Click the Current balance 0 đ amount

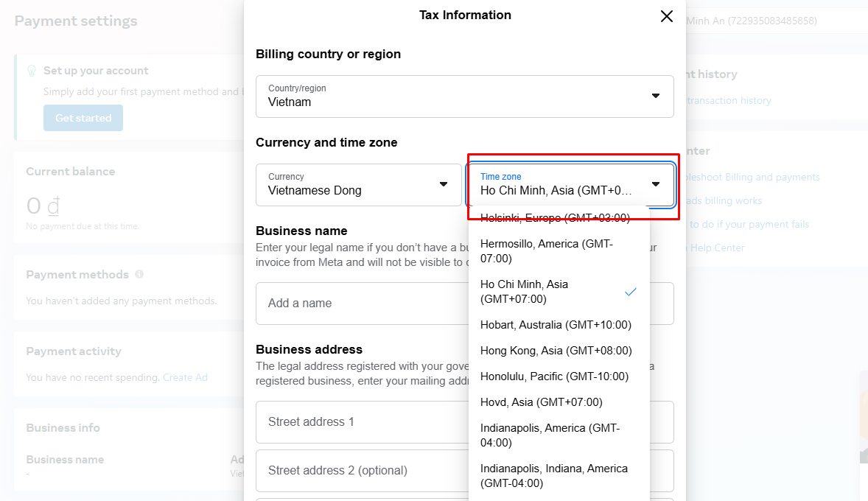43,206
